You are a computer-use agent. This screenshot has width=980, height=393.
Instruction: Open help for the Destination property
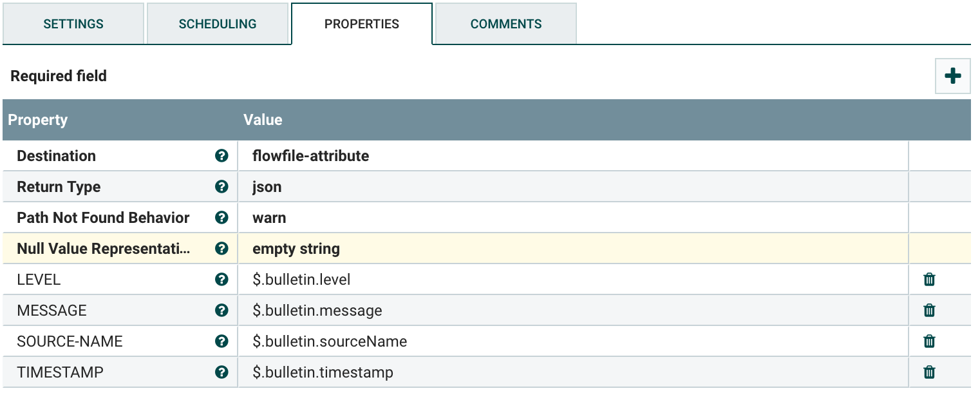click(221, 155)
